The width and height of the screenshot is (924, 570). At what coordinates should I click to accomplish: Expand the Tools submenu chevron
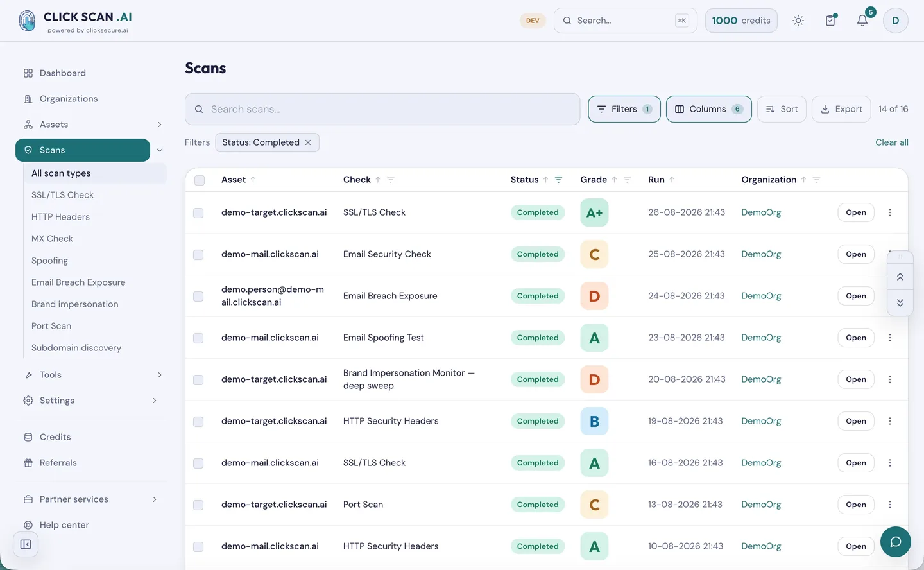(160, 375)
